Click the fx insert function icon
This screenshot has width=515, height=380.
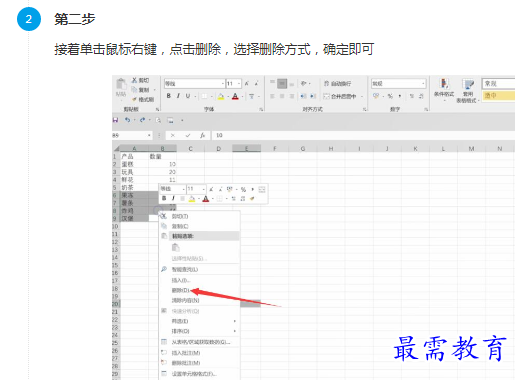(x=202, y=135)
